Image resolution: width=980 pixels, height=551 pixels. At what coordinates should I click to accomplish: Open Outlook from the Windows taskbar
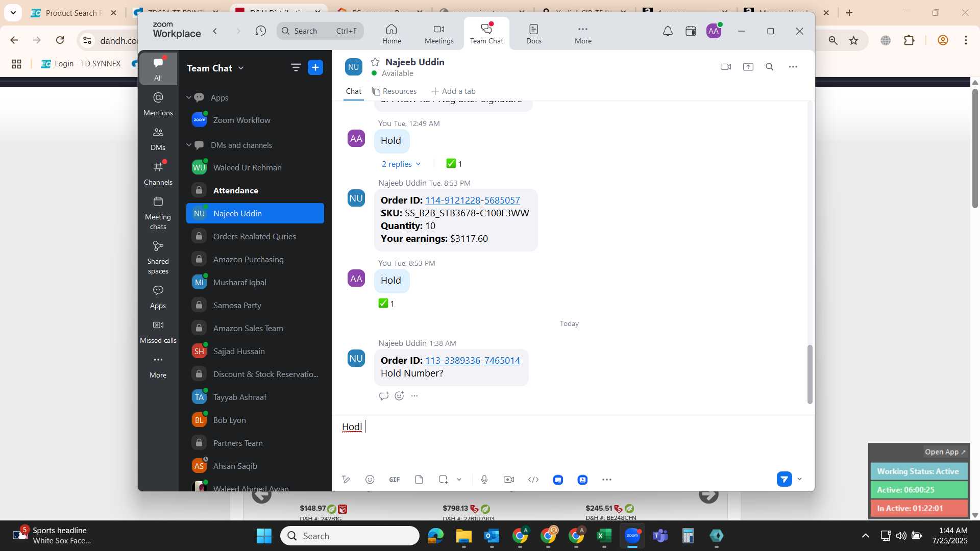click(492, 536)
